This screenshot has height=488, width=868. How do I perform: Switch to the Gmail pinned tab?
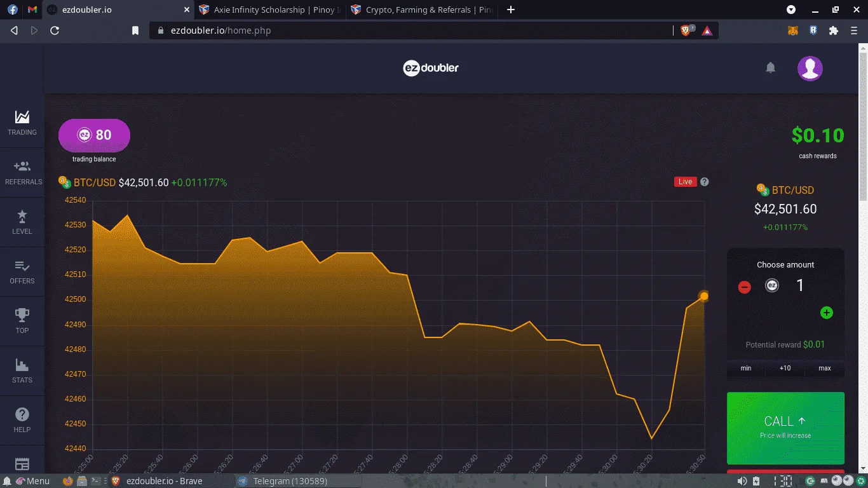pos(33,10)
